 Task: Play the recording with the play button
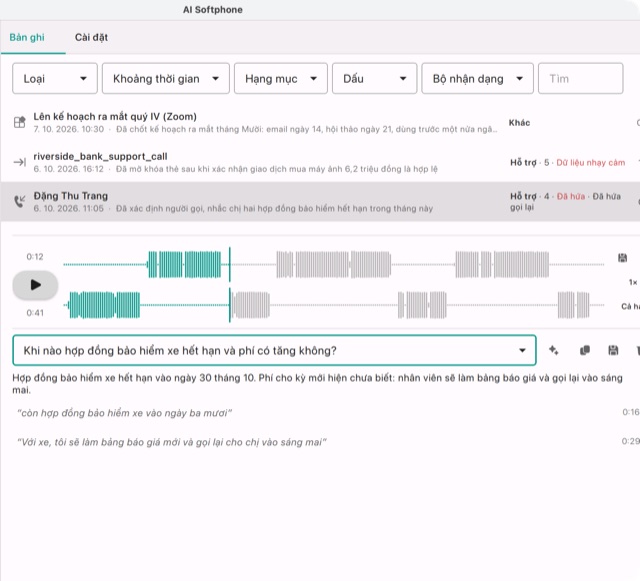pyautogui.click(x=35, y=285)
